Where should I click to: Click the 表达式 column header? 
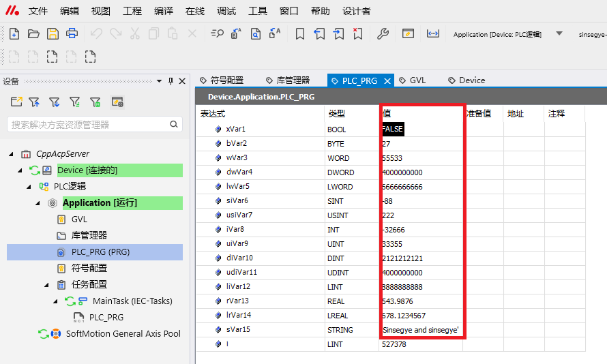(x=213, y=114)
